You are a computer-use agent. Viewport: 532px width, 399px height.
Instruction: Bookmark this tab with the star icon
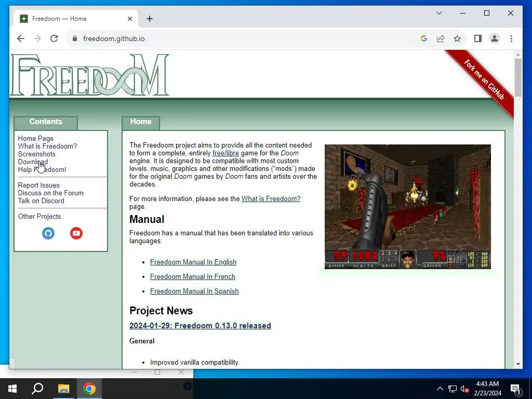(457, 38)
